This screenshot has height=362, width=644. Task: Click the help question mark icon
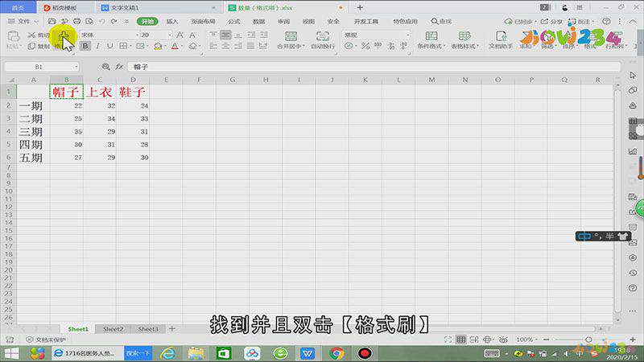point(606,22)
